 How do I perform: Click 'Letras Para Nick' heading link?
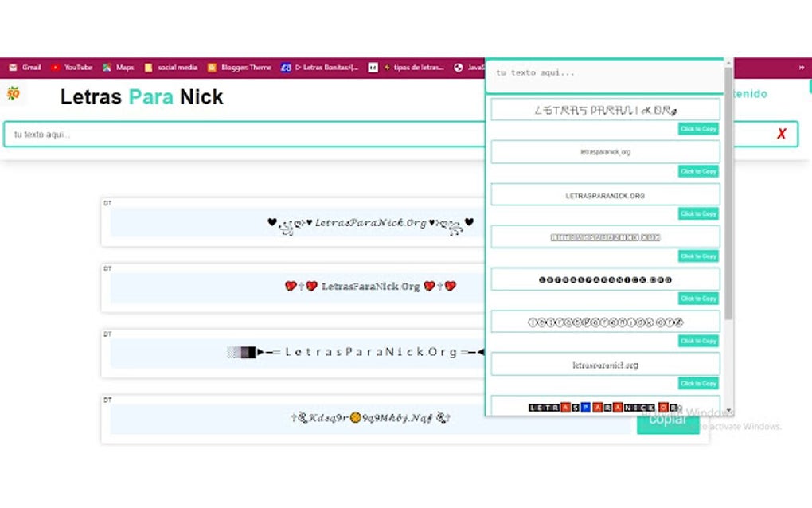141,97
